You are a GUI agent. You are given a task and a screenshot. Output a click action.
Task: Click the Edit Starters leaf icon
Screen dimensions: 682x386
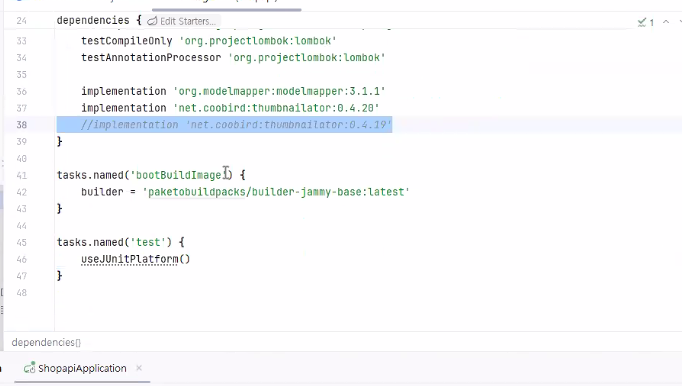pyautogui.click(x=152, y=21)
